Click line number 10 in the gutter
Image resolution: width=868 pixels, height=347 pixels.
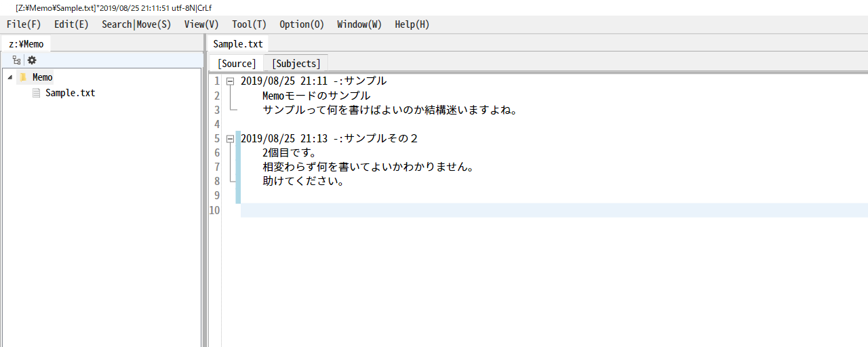coord(214,210)
